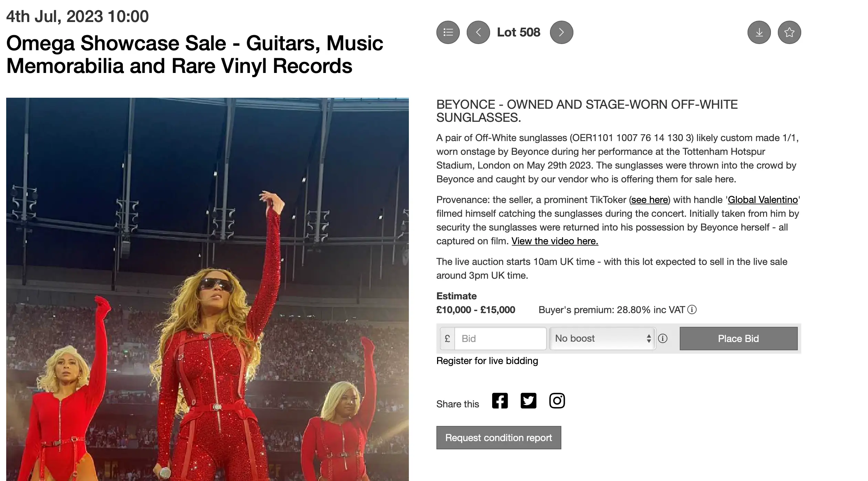This screenshot has width=868, height=481.
Task: Open the boost info tooltip
Action: point(662,338)
